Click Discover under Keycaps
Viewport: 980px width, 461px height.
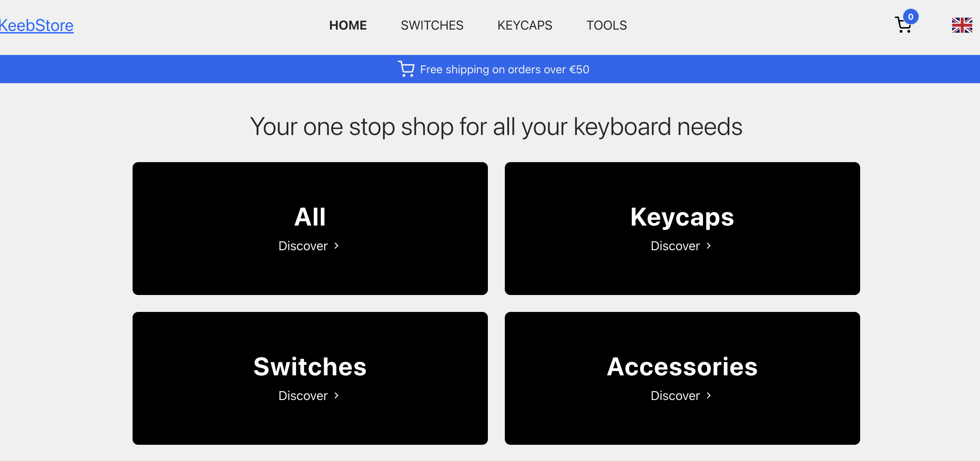click(675, 246)
